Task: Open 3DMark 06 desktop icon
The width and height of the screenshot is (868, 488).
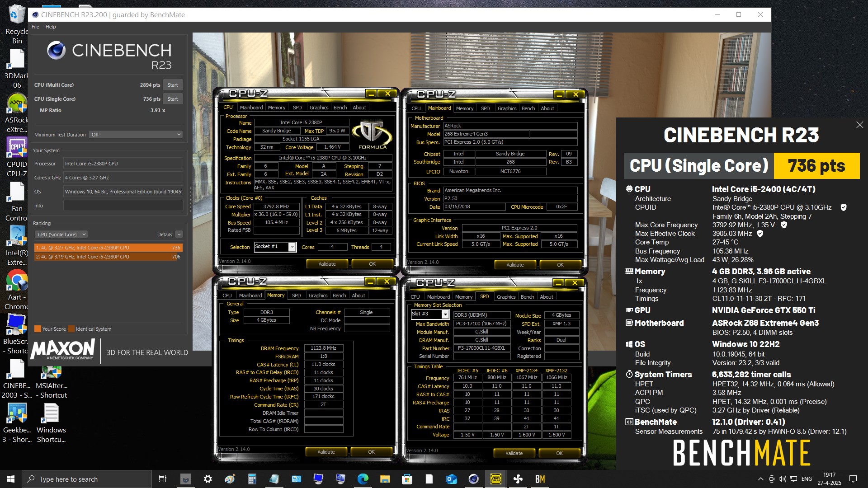Action: [x=17, y=69]
